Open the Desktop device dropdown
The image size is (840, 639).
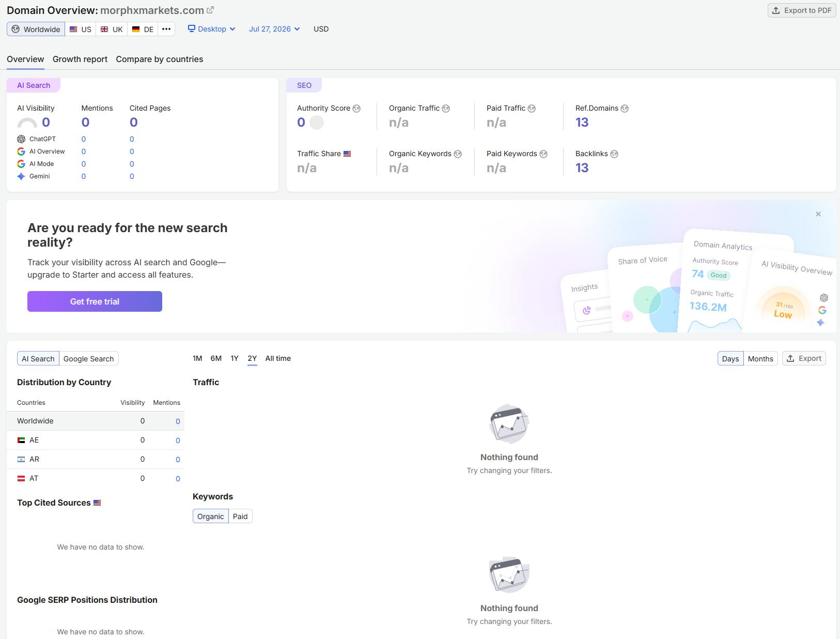tap(211, 29)
